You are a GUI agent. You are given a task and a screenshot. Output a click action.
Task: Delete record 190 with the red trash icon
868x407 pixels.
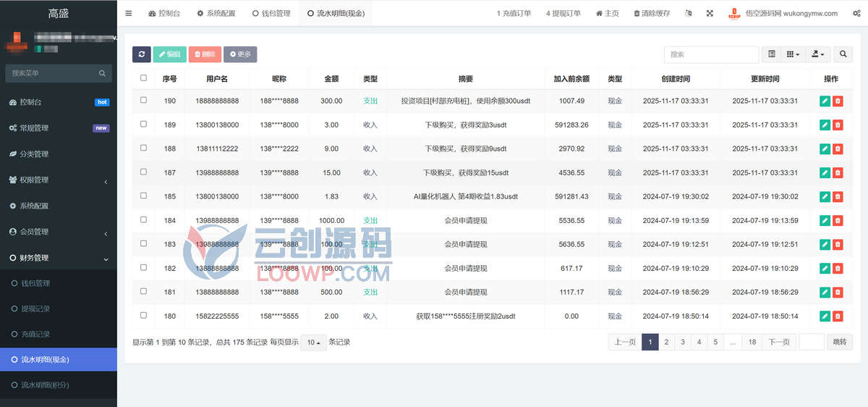pyautogui.click(x=838, y=101)
